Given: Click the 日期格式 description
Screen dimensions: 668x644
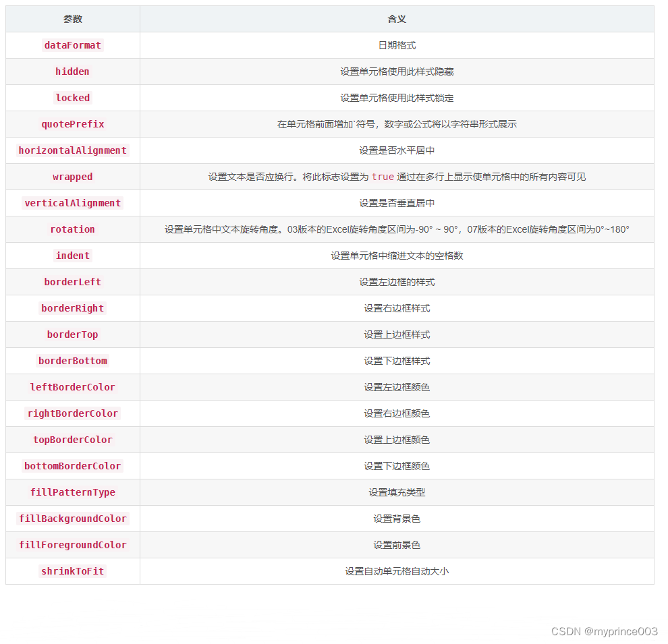Looking at the screenshot, I should (397, 46).
